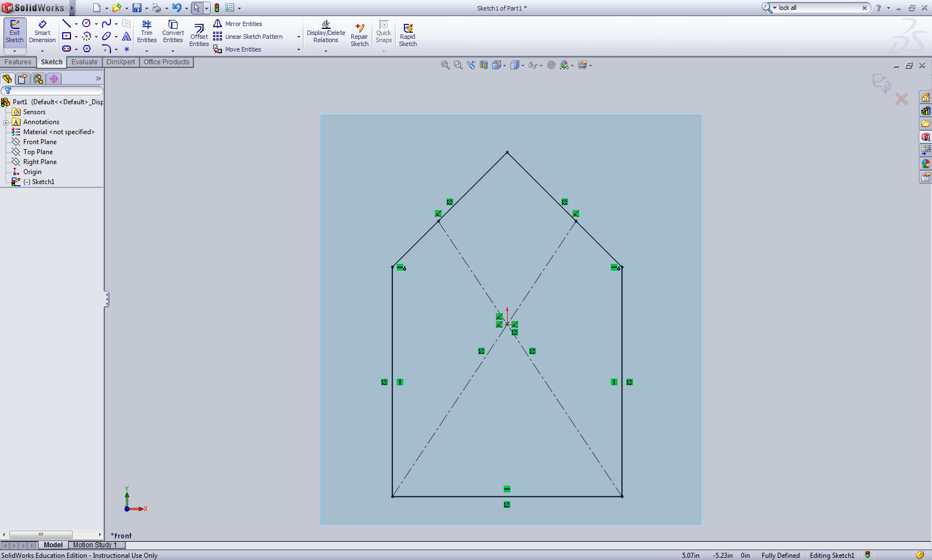Expand the Linear Sketch Pattern dropdown
This screenshot has height=560, width=932.
(x=298, y=37)
